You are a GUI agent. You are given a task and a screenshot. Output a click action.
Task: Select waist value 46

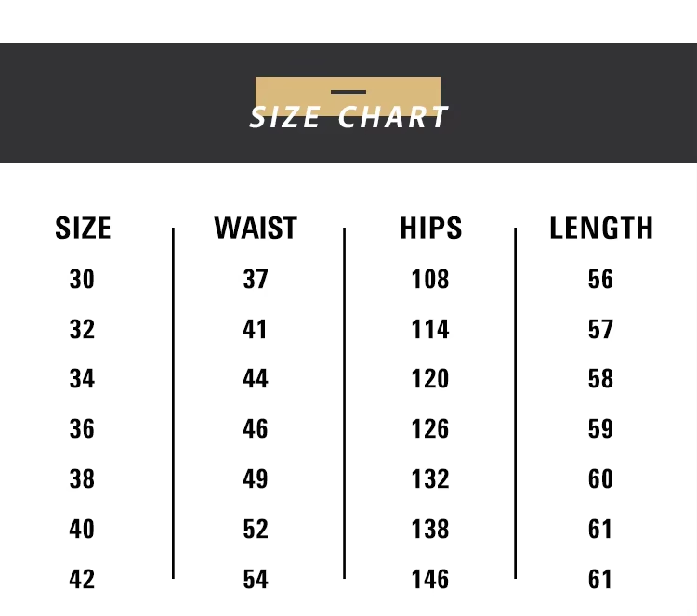256,429
